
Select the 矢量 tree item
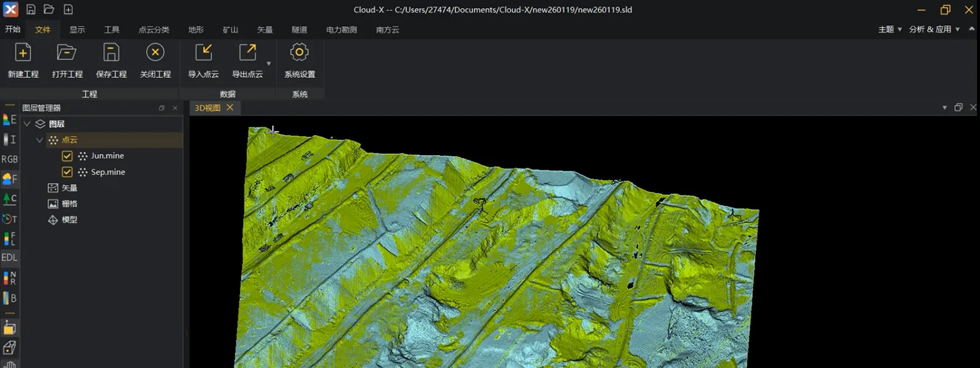click(x=69, y=188)
